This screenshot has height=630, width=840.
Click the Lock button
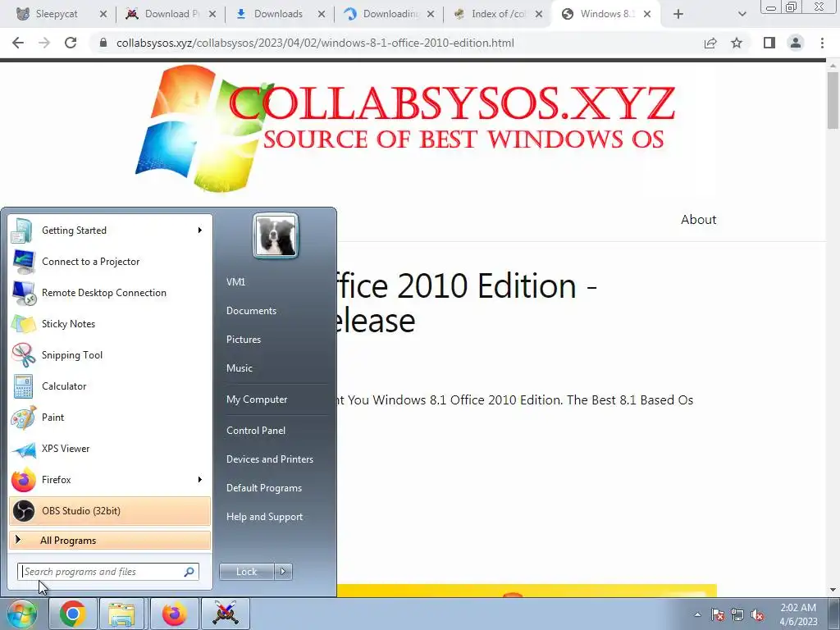tap(246, 572)
